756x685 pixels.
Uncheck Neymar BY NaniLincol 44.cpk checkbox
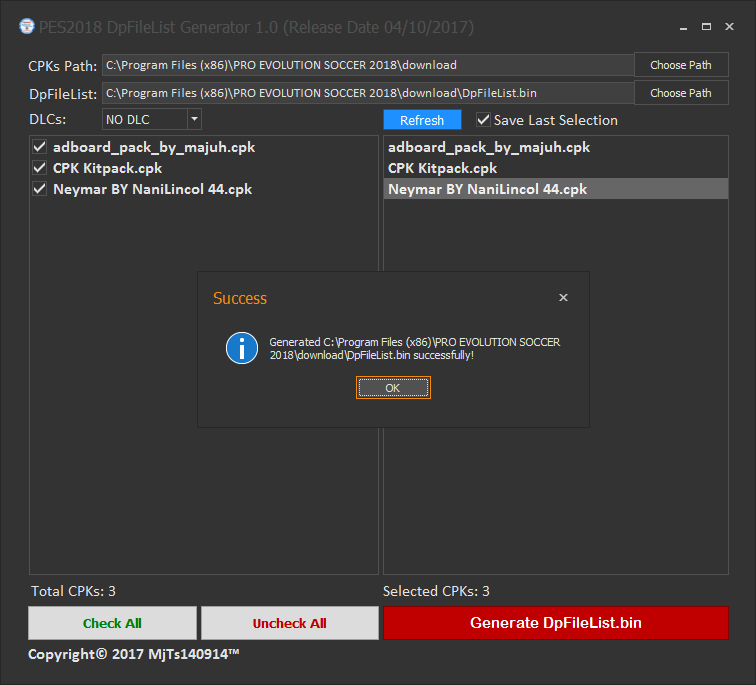(40, 189)
